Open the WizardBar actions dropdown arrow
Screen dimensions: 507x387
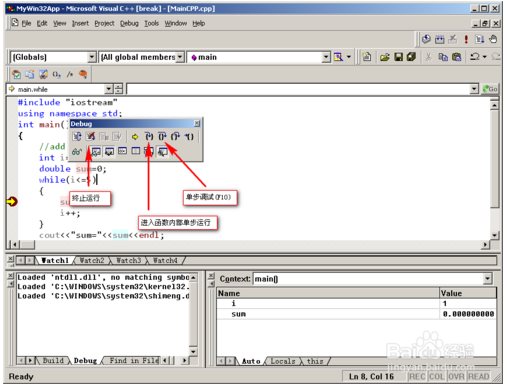click(x=349, y=57)
